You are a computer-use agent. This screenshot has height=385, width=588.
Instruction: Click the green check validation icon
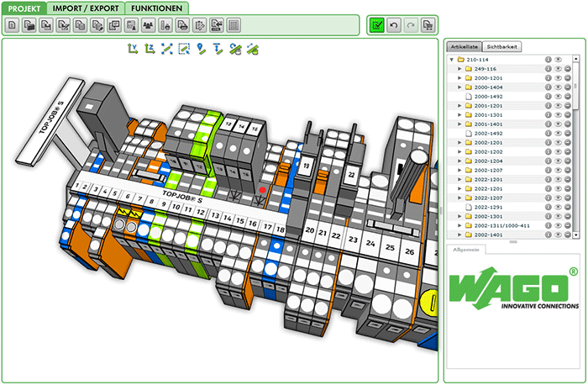pos(376,25)
